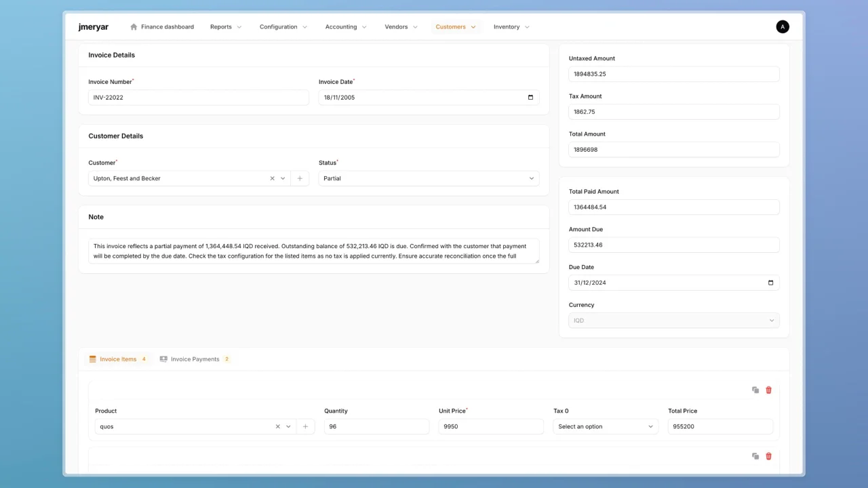The height and width of the screenshot is (488, 868).
Task: Click the plus icon beside the Customer field
Action: pyautogui.click(x=300, y=178)
